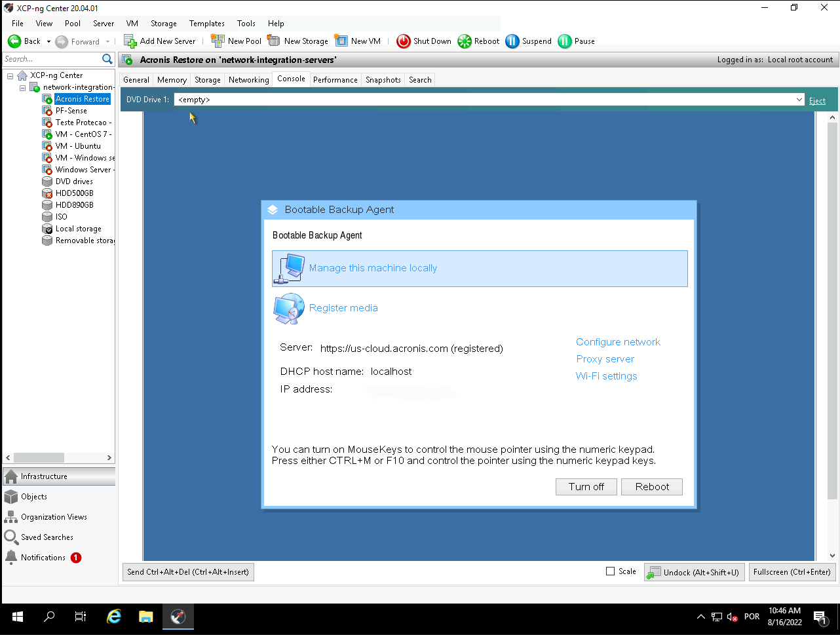This screenshot has width=840, height=635.
Task: Switch to the Networking tab
Action: click(249, 80)
